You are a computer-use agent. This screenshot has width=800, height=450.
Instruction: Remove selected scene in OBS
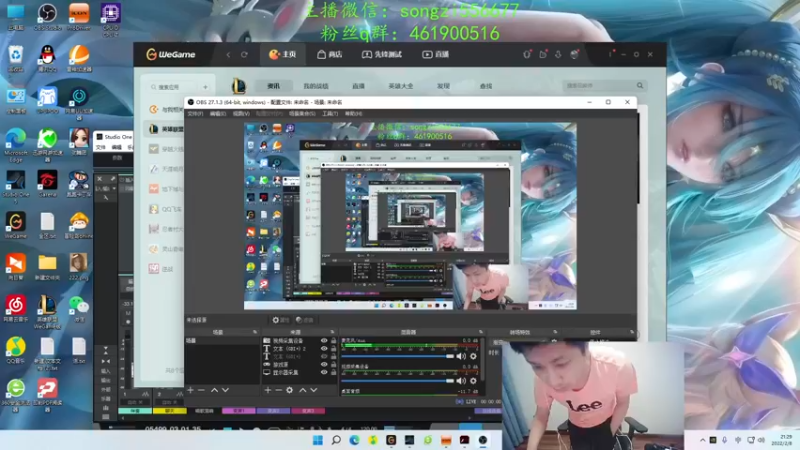(x=202, y=390)
